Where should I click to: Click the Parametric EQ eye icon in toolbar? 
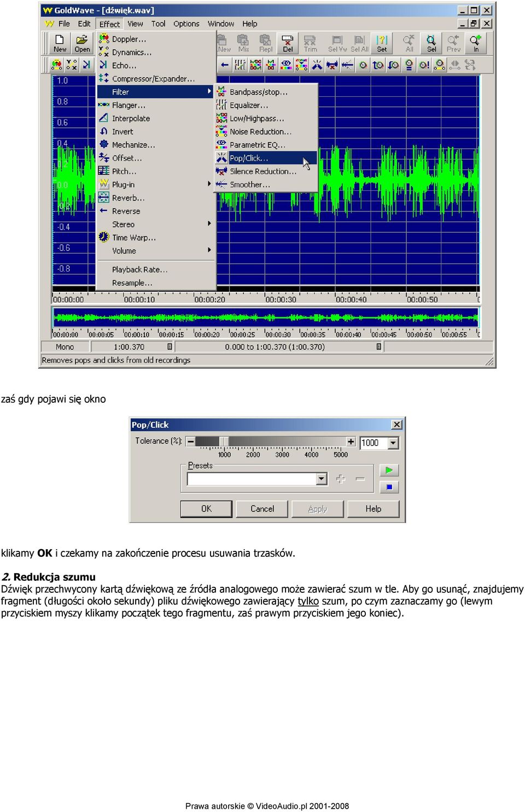pyautogui.click(x=286, y=65)
